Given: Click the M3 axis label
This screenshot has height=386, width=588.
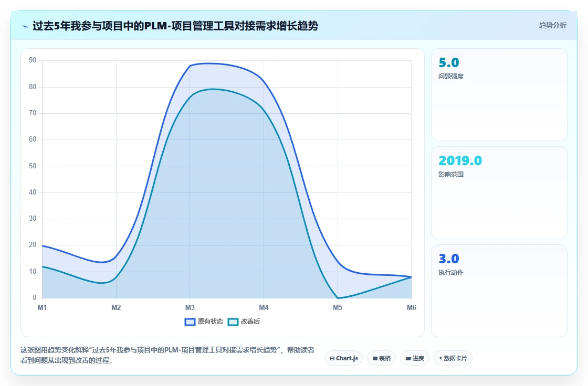Looking at the screenshot, I should (190, 308).
